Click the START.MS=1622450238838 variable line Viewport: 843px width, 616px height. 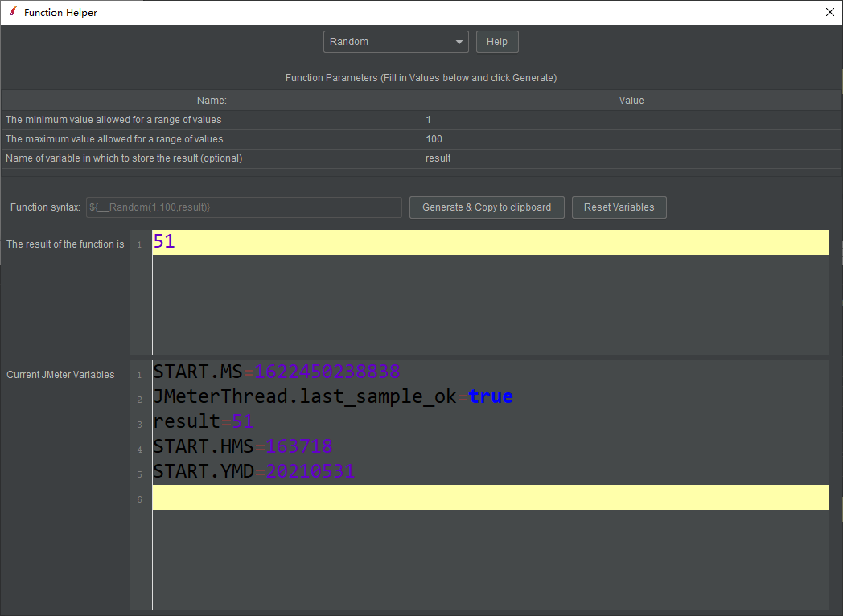pos(277,372)
